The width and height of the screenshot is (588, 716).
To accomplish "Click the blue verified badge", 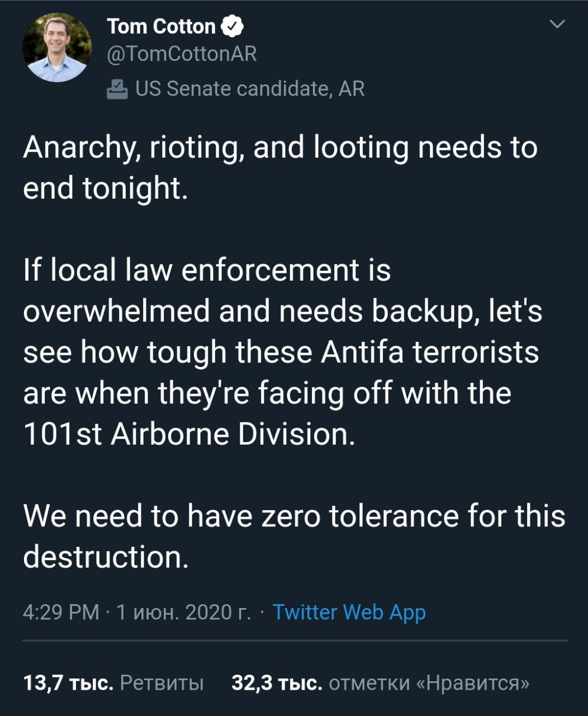I will 232,26.
